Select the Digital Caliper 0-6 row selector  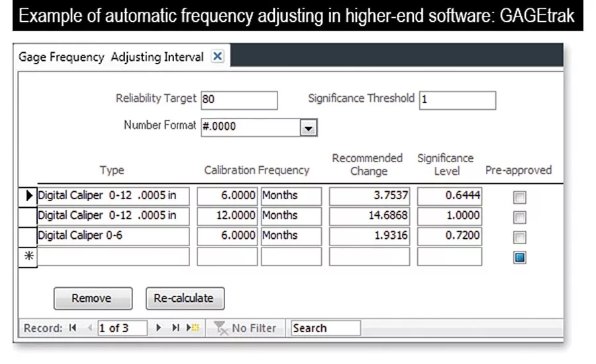point(28,237)
